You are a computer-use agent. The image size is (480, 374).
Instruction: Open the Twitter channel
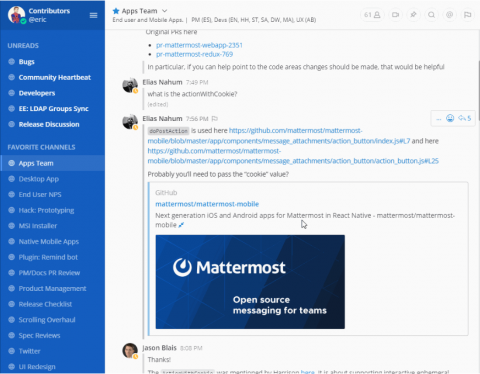[x=52, y=351]
